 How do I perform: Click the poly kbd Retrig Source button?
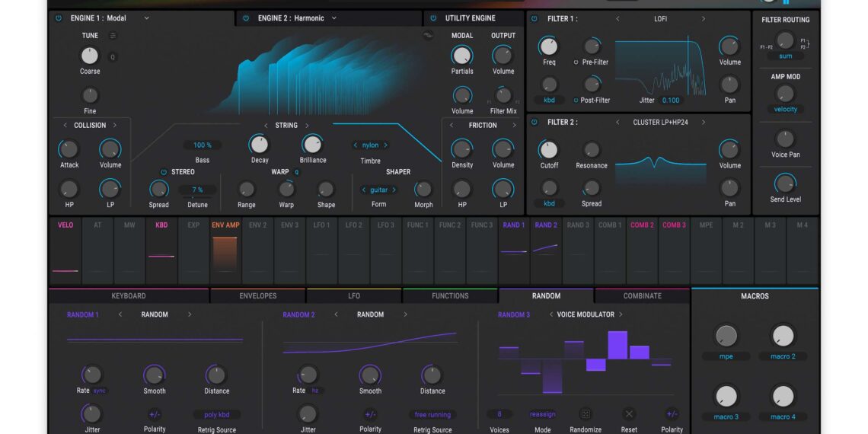[x=216, y=415]
